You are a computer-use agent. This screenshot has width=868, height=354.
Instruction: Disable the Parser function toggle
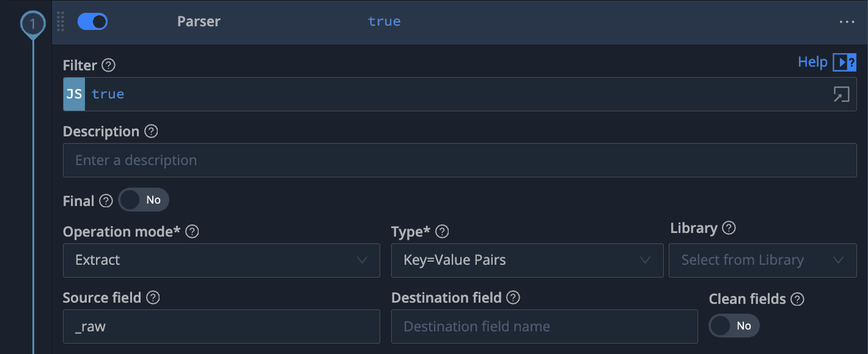click(92, 22)
